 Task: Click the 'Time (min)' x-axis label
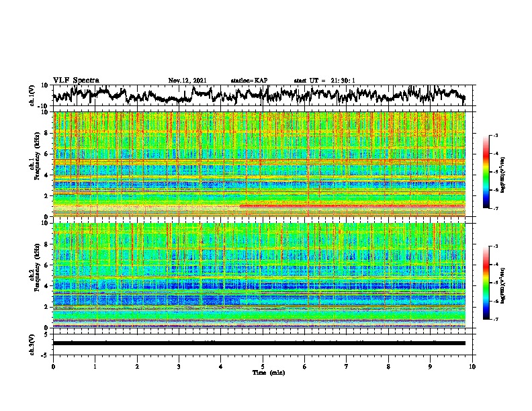(x=269, y=373)
